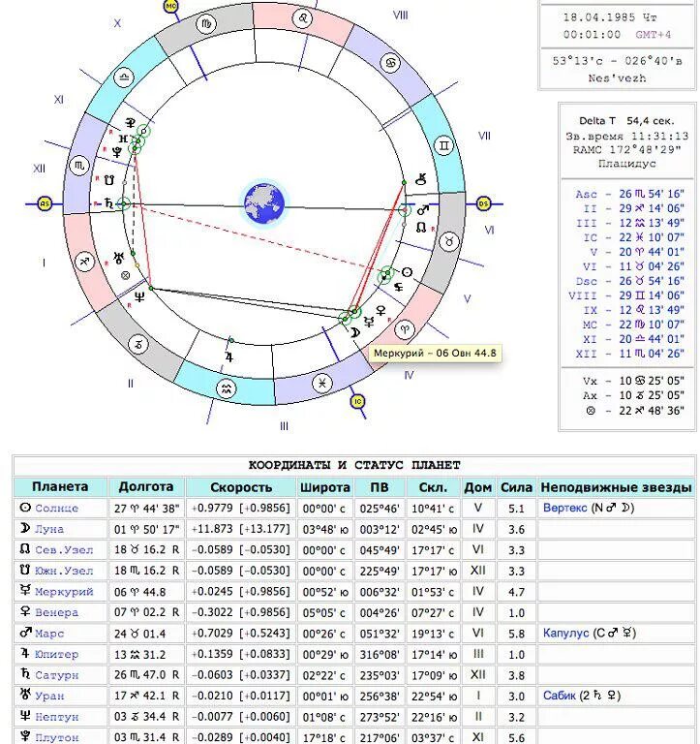Click the Mars glyph inside the chart wheel
700x744 pixels.
click(x=422, y=209)
